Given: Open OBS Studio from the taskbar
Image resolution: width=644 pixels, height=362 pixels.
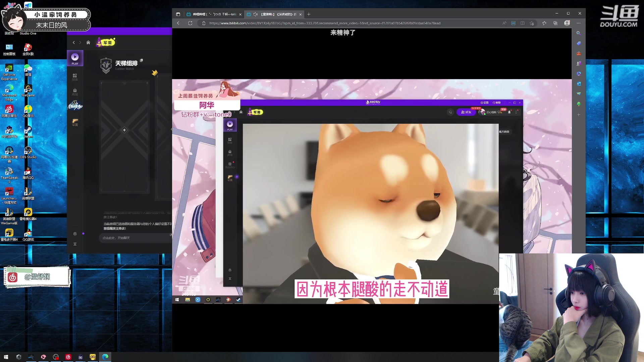Looking at the screenshot, I should click(56, 357).
